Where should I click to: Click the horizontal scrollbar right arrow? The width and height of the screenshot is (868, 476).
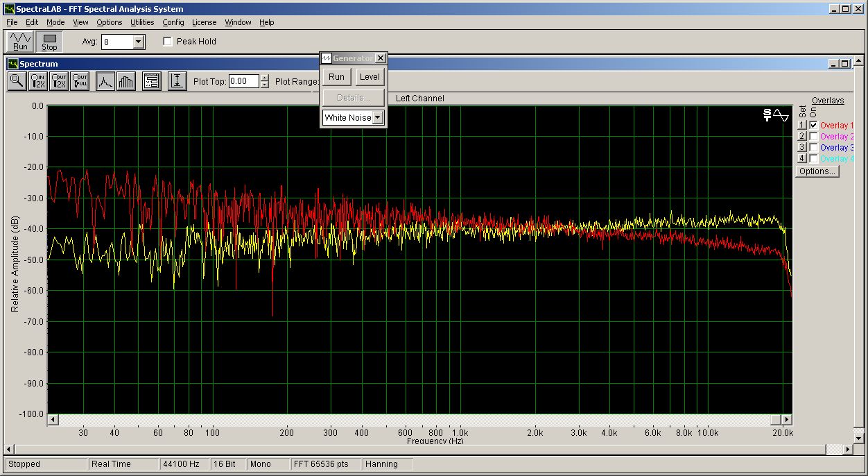[786, 420]
